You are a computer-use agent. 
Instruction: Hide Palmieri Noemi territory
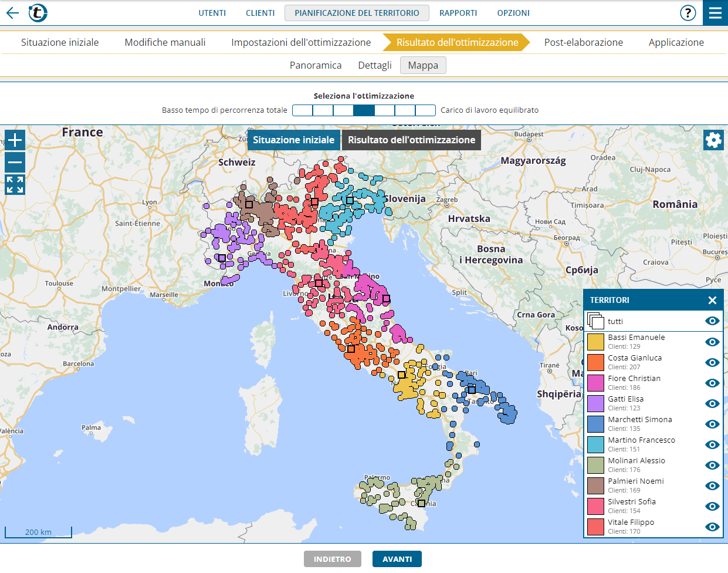[712, 486]
